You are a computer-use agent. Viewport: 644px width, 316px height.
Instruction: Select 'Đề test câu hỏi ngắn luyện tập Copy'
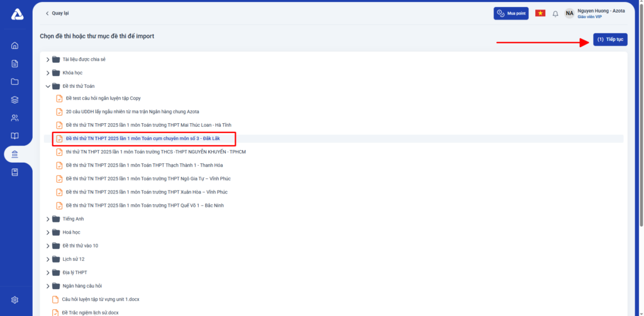tap(103, 98)
